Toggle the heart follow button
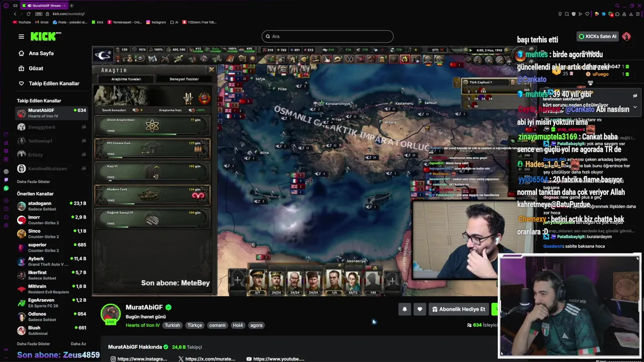The image size is (644, 362). tap(420, 309)
